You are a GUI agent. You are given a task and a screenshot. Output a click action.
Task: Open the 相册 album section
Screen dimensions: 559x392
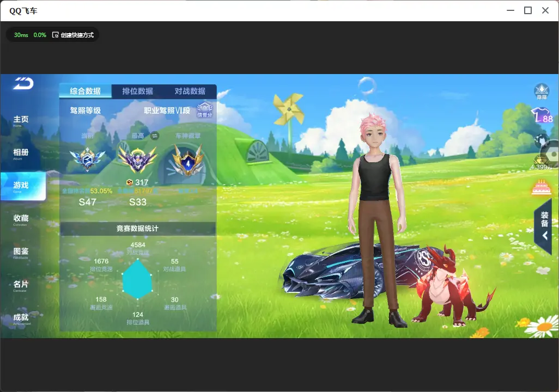(x=21, y=154)
